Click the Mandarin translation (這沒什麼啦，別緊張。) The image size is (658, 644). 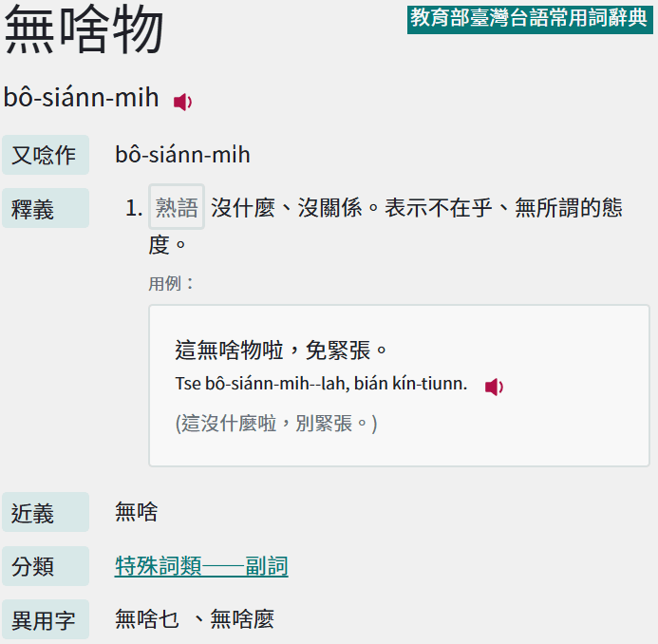(x=276, y=423)
